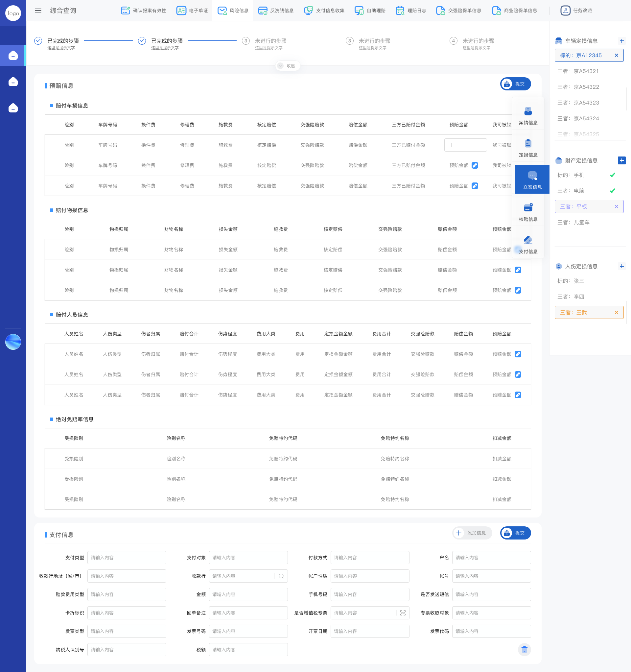Add a new 人伤定损信息 entry with plus icon
The image size is (631, 672).
click(621, 266)
